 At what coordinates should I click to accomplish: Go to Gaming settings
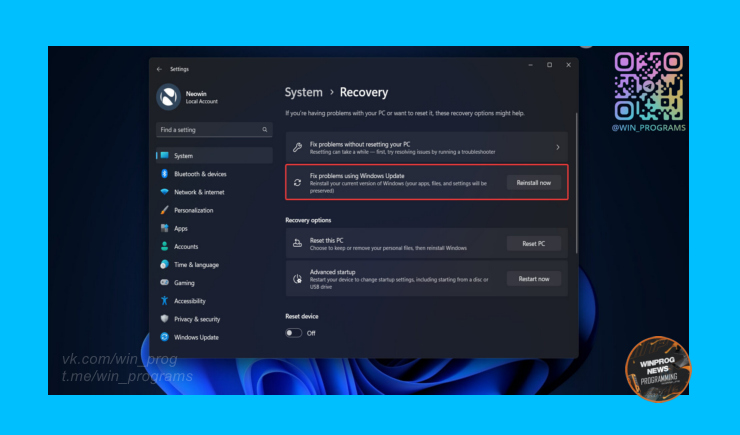click(x=214, y=283)
